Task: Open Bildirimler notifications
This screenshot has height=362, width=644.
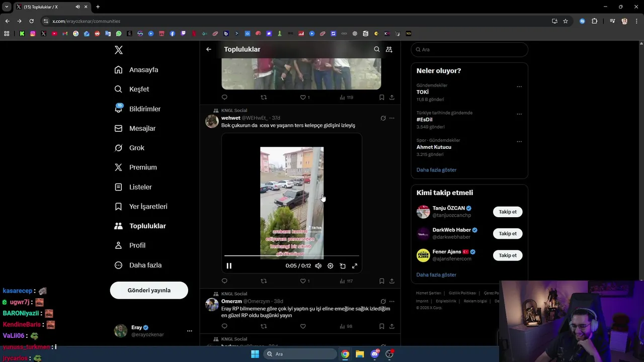Action: click(x=137, y=109)
